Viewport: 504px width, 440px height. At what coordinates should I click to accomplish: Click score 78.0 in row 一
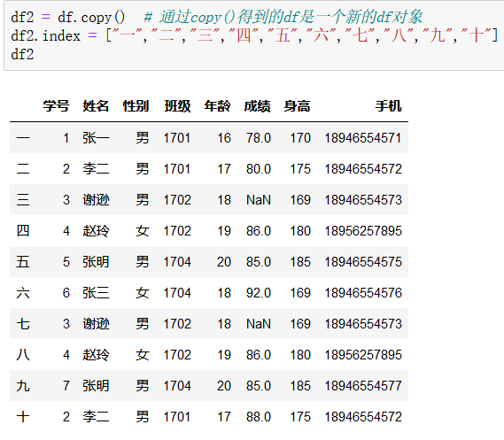259,138
